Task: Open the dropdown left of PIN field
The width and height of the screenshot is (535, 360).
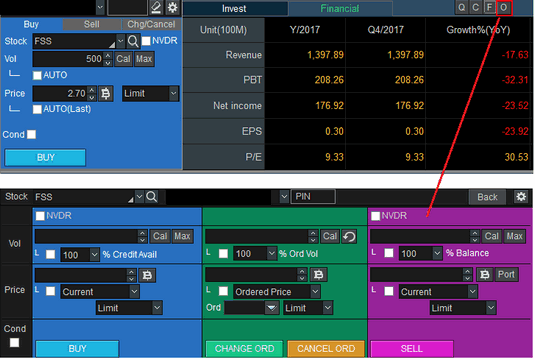Action: pos(284,197)
